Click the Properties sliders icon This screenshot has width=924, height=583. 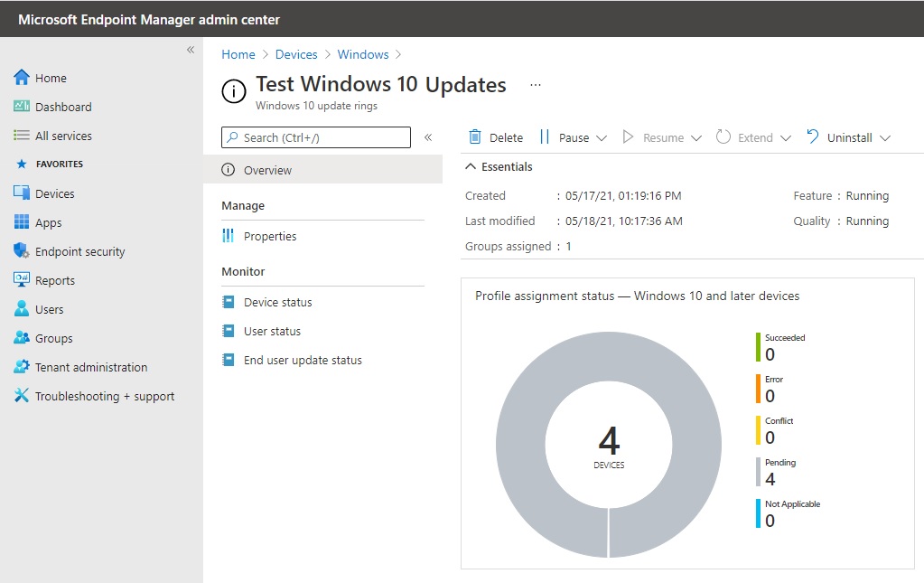coord(228,236)
